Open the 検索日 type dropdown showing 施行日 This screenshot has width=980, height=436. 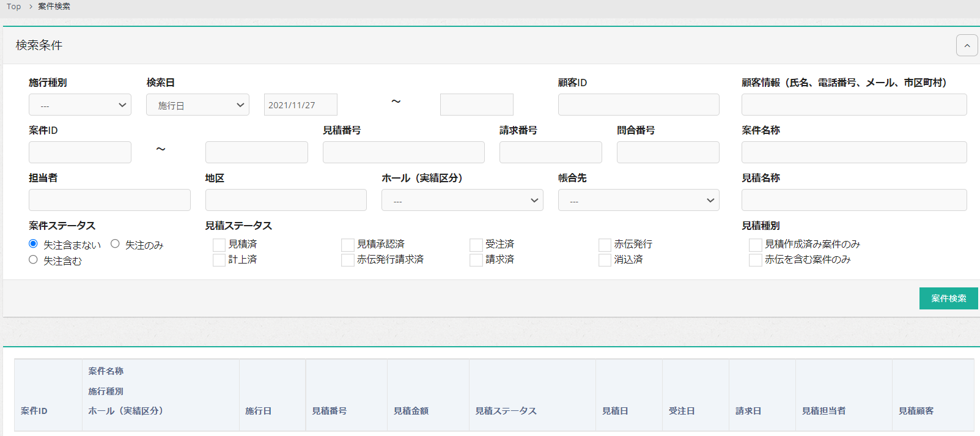(x=197, y=105)
